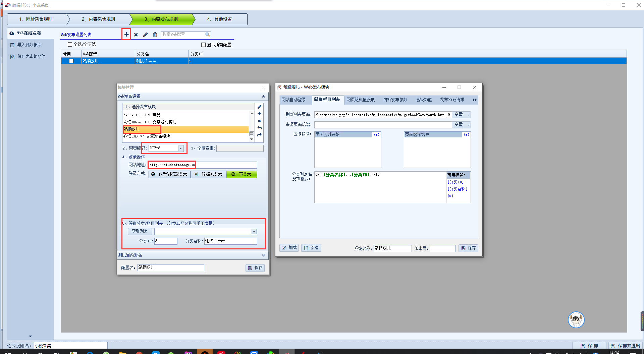Click the floating cartoon avatar icon
Viewport: 644px width, 354px height.
click(x=576, y=320)
